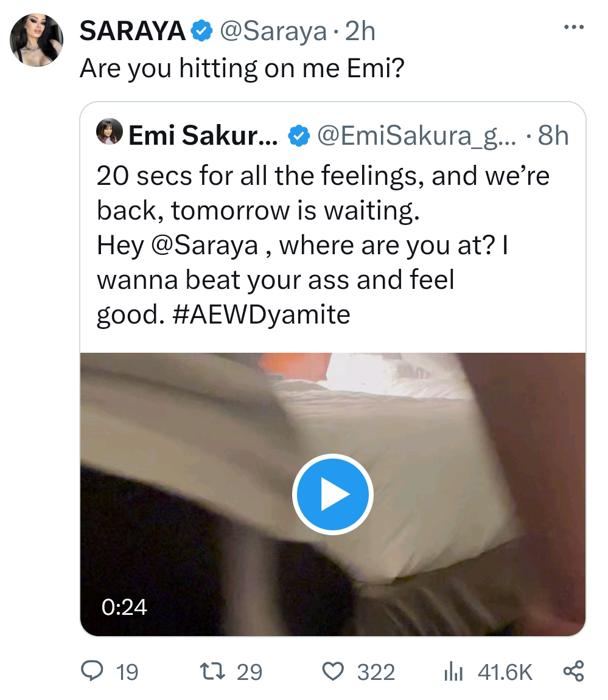Click the SARAYA display name
The image size is (608, 700).
coord(133,31)
